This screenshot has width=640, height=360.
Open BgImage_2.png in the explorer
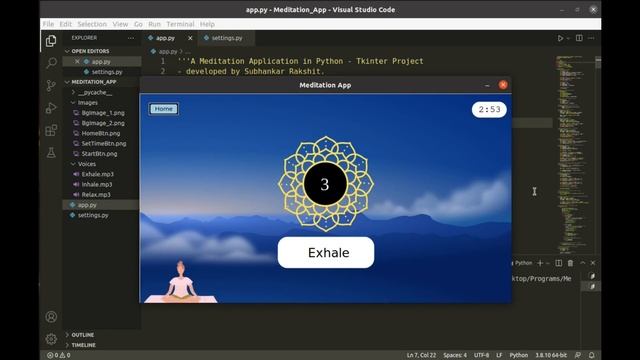pos(103,123)
